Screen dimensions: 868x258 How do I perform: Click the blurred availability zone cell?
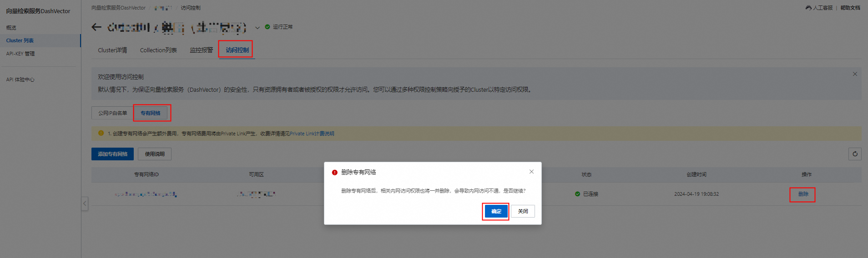click(x=256, y=194)
